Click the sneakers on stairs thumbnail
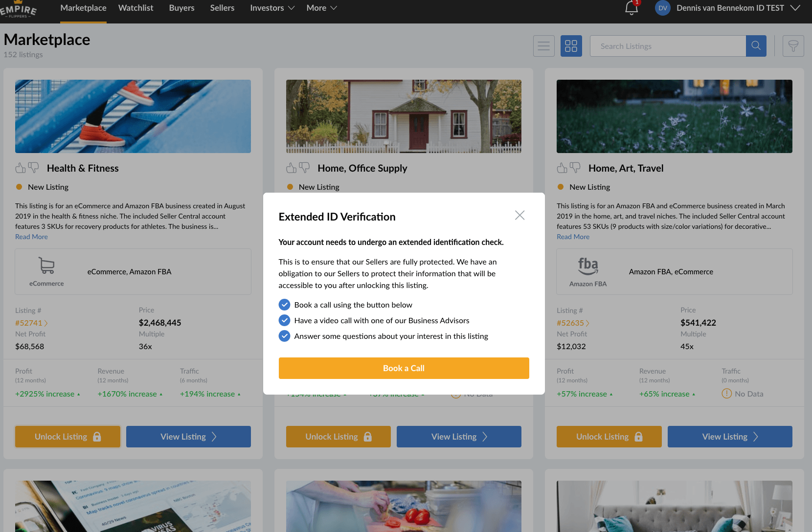812x532 pixels. click(133, 116)
